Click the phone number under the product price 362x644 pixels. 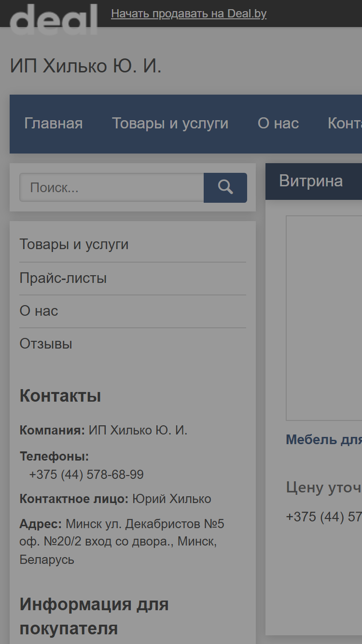[x=324, y=517]
